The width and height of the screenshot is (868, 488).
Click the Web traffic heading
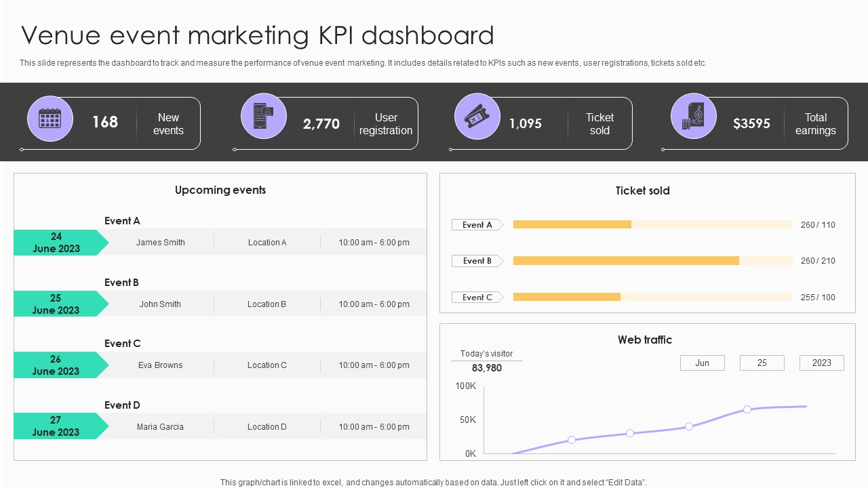[645, 340]
